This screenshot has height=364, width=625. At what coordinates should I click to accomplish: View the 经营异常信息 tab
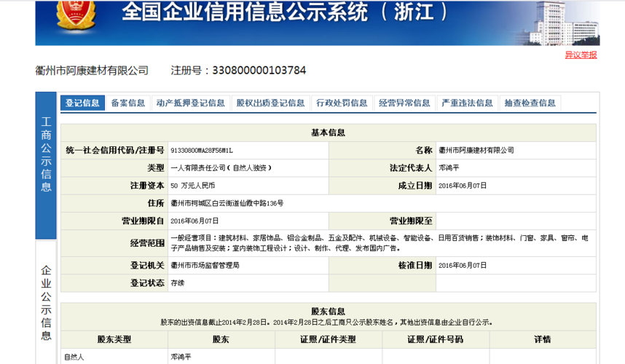click(404, 103)
